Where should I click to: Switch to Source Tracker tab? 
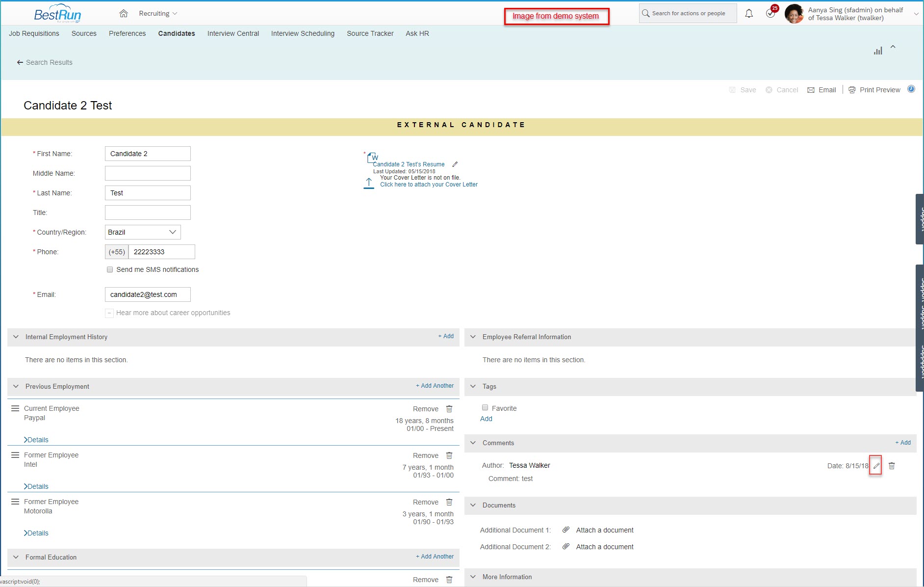pos(370,33)
